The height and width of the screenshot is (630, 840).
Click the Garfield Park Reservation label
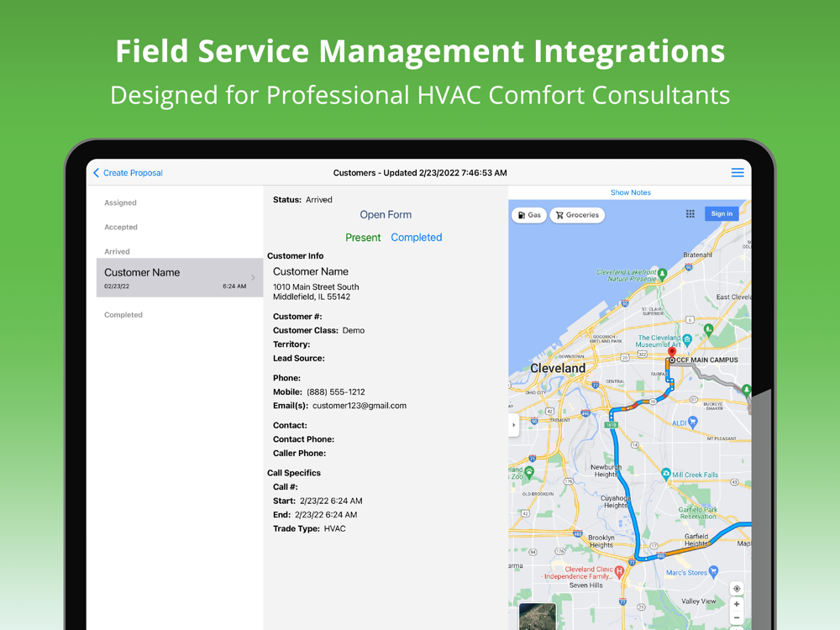tap(698, 512)
